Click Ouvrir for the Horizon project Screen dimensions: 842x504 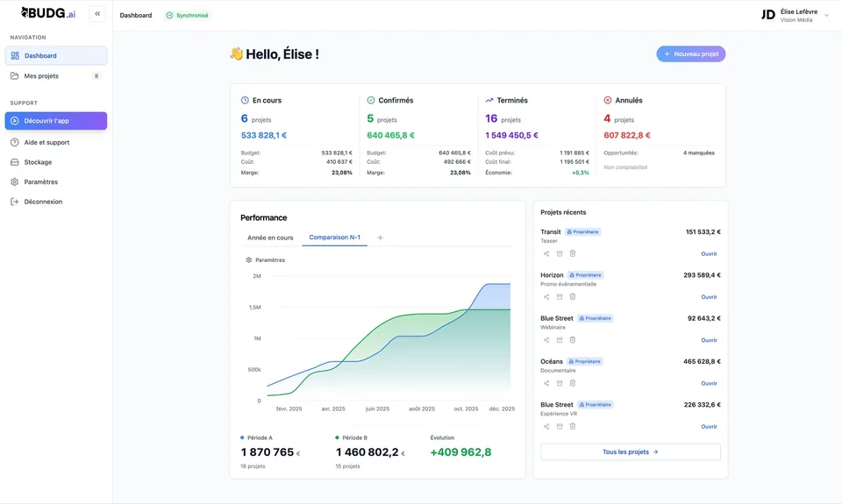coord(709,297)
